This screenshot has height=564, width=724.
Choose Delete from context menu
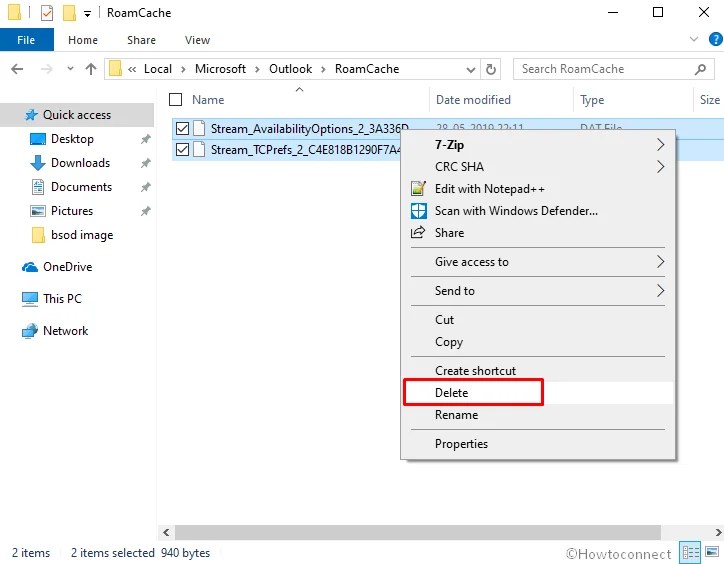pos(538,393)
